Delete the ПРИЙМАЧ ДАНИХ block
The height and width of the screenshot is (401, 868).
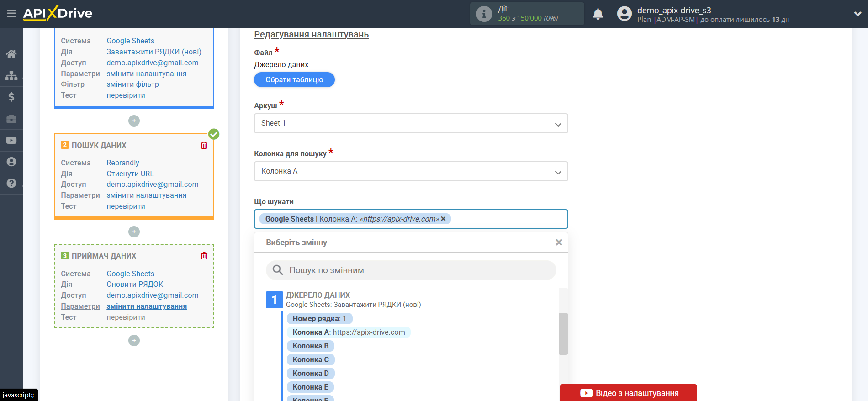[x=204, y=256]
